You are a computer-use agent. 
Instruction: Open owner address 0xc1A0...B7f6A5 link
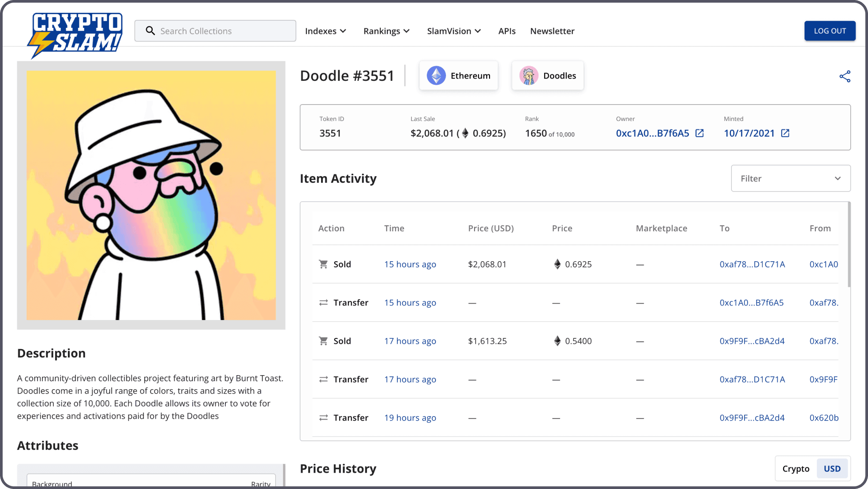tap(652, 133)
